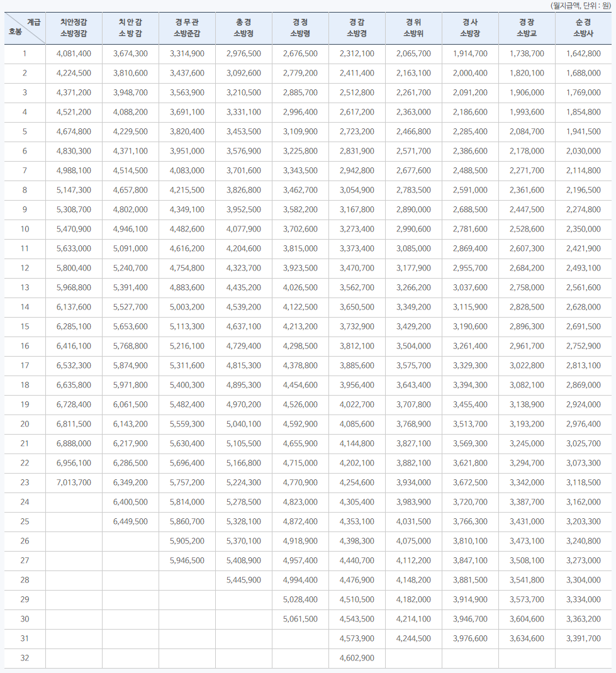Select the value 4,081,400
This screenshot has height=673, width=616.
point(74,53)
